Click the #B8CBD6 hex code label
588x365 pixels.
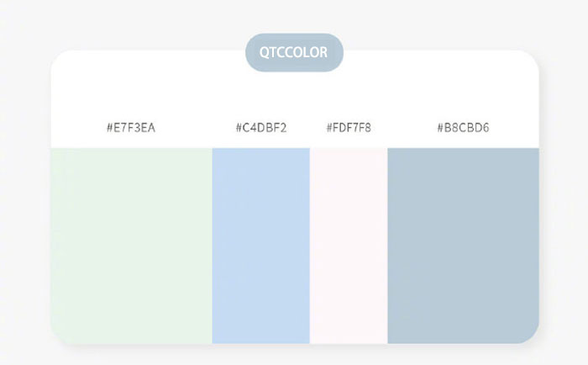(463, 128)
